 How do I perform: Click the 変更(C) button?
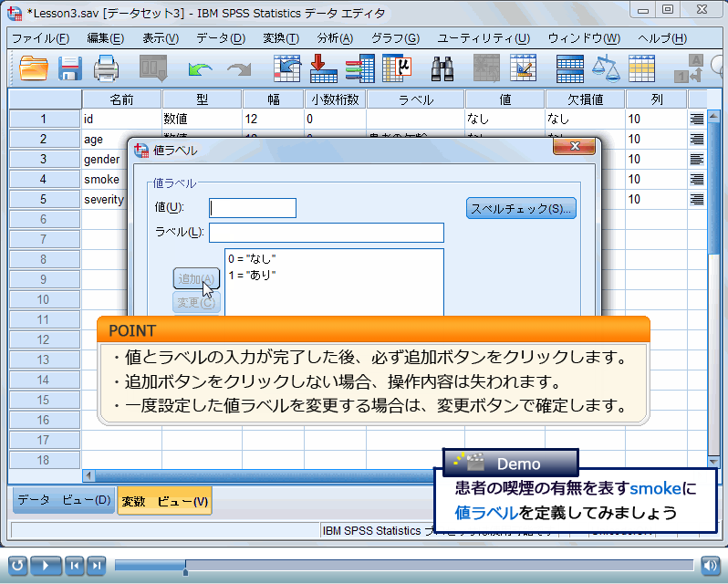[x=196, y=303]
